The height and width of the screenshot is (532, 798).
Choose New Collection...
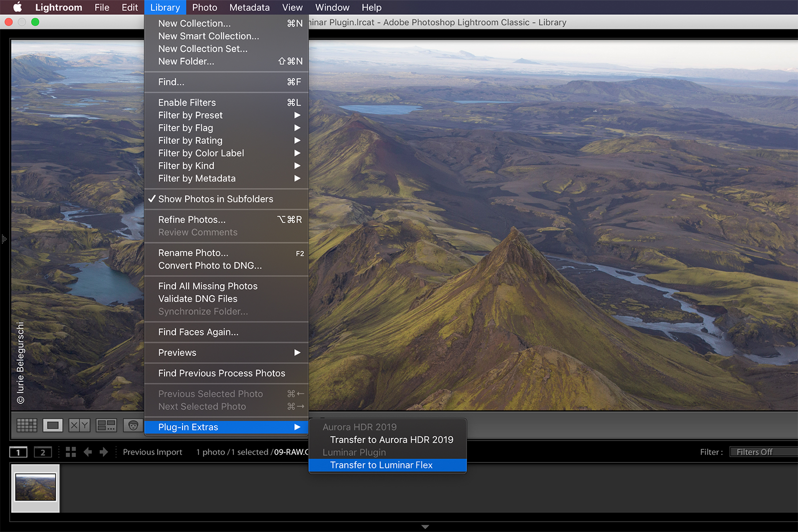226,23
